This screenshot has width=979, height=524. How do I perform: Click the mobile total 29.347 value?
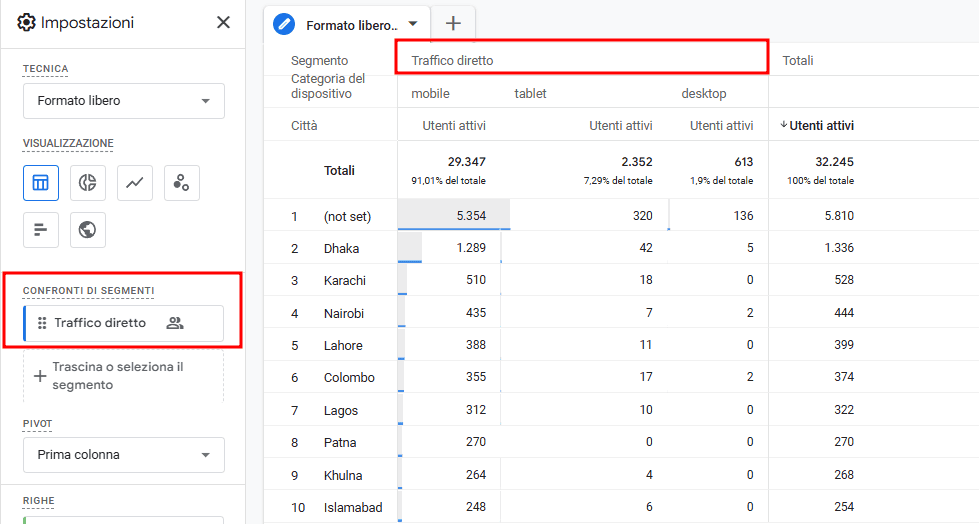pyautogui.click(x=466, y=162)
